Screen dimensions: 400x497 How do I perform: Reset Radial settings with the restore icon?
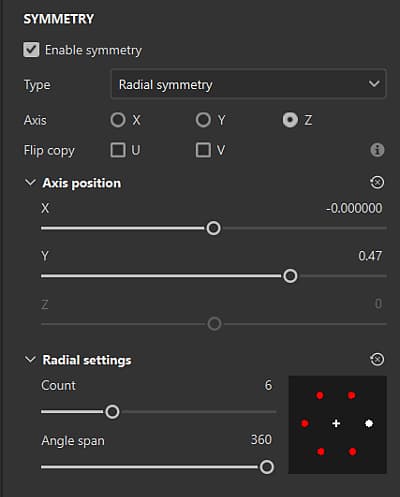pyautogui.click(x=377, y=359)
